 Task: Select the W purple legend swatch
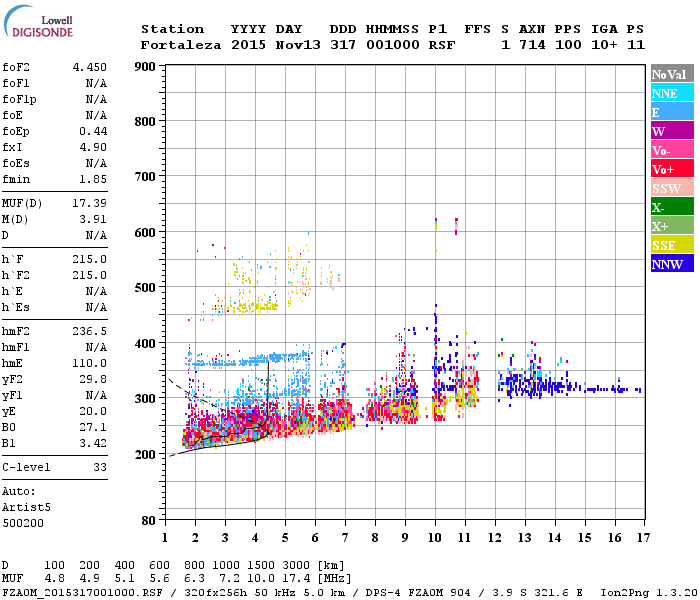point(672,131)
